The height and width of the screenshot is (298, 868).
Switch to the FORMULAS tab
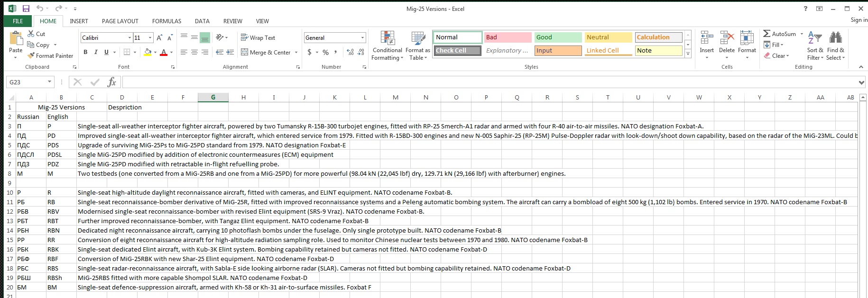point(166,21)
